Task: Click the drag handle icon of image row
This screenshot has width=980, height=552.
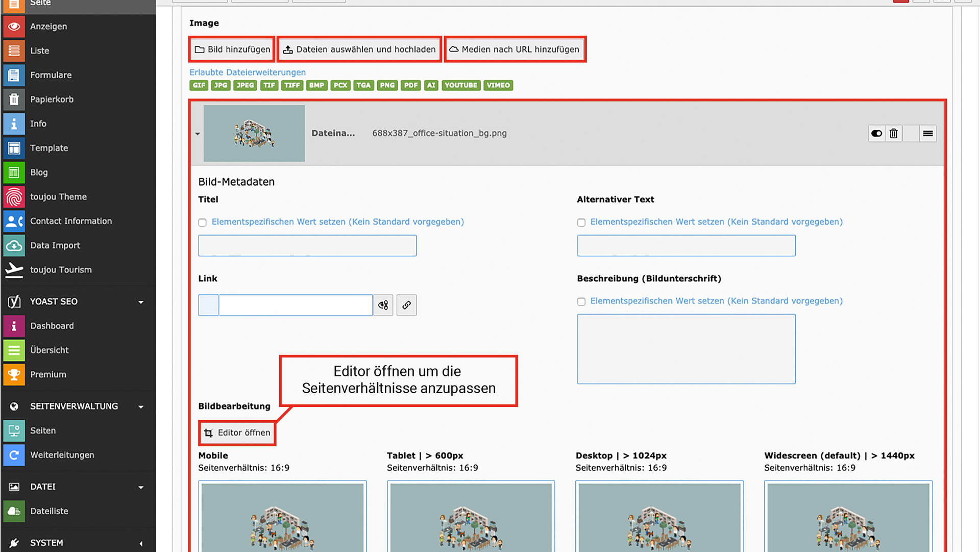Action: coord(928,133)
